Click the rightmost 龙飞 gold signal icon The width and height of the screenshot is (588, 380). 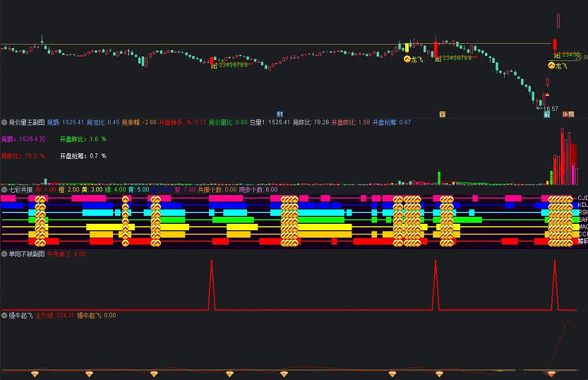click(551, 66)
